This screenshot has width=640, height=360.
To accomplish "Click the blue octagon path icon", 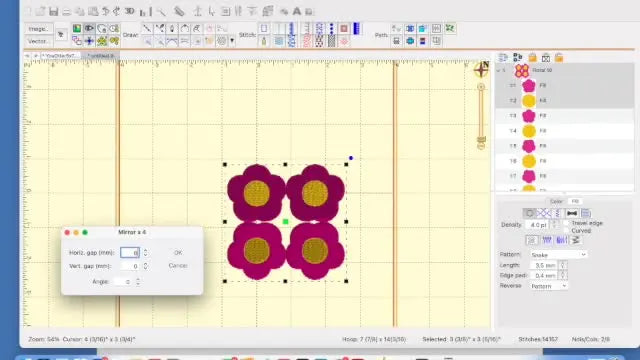I will pyautogui.click(x=410, y=41).
